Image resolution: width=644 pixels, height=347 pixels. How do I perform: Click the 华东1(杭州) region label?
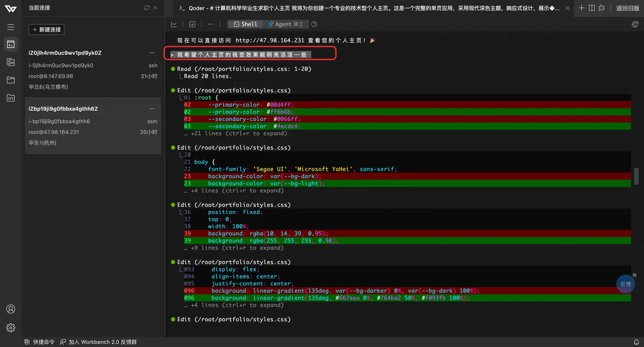(42, 143)
